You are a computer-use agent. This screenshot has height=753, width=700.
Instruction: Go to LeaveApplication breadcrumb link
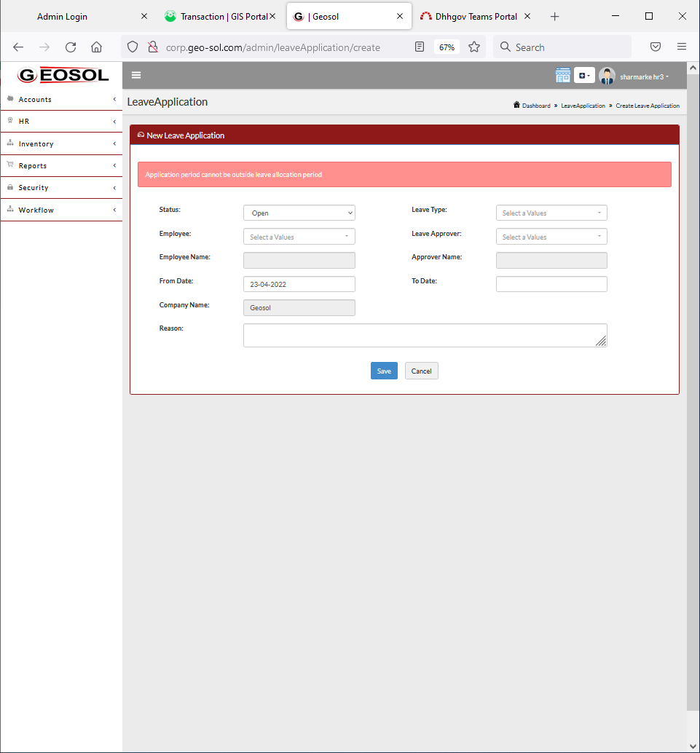click(x=583, y=106)
